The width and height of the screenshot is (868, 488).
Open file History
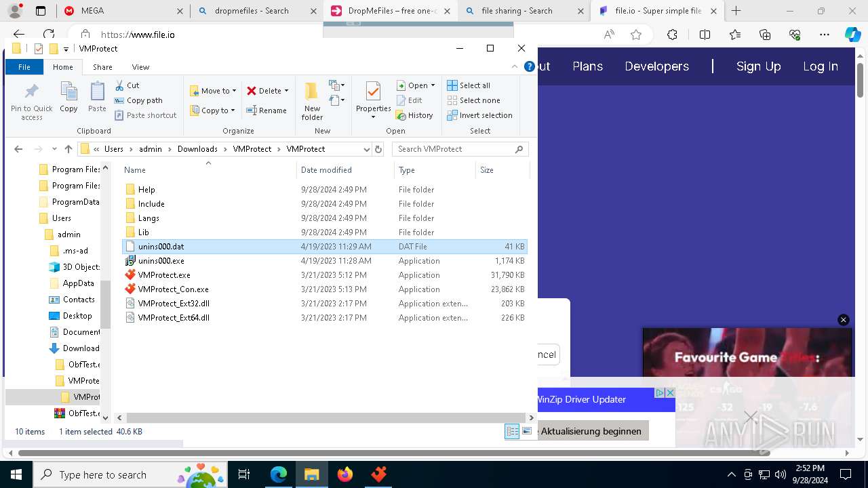(414, 115)
